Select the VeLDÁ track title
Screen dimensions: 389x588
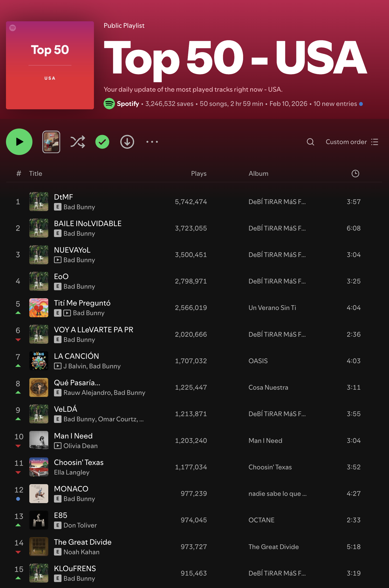coord(65,409)
